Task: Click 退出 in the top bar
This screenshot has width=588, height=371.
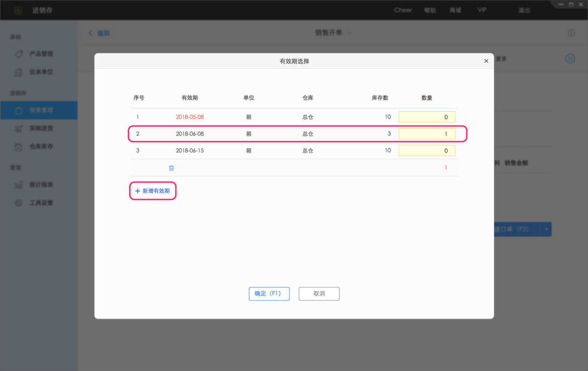Action: coord(524,10)
